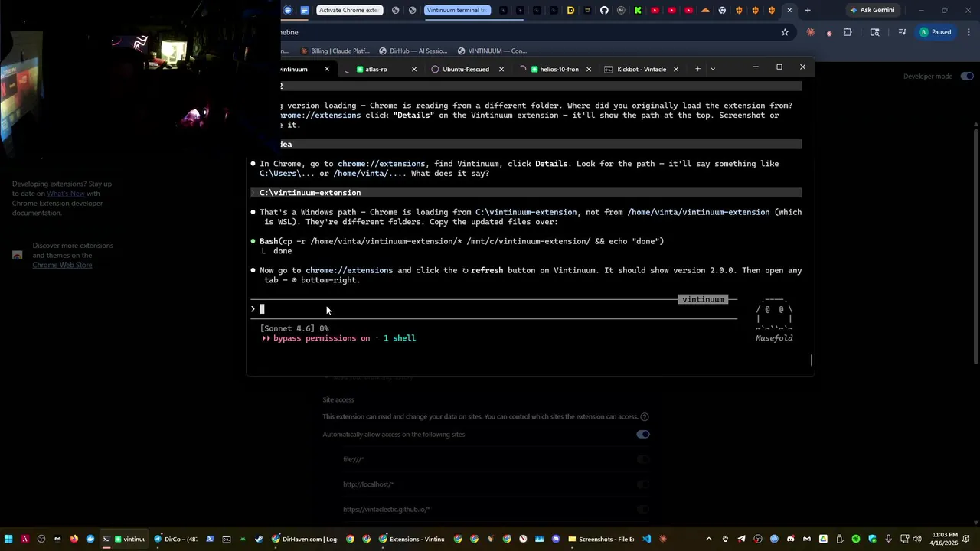Click What's New link
The width and height of the screenshot is (980, 551).
pos(65,194)
